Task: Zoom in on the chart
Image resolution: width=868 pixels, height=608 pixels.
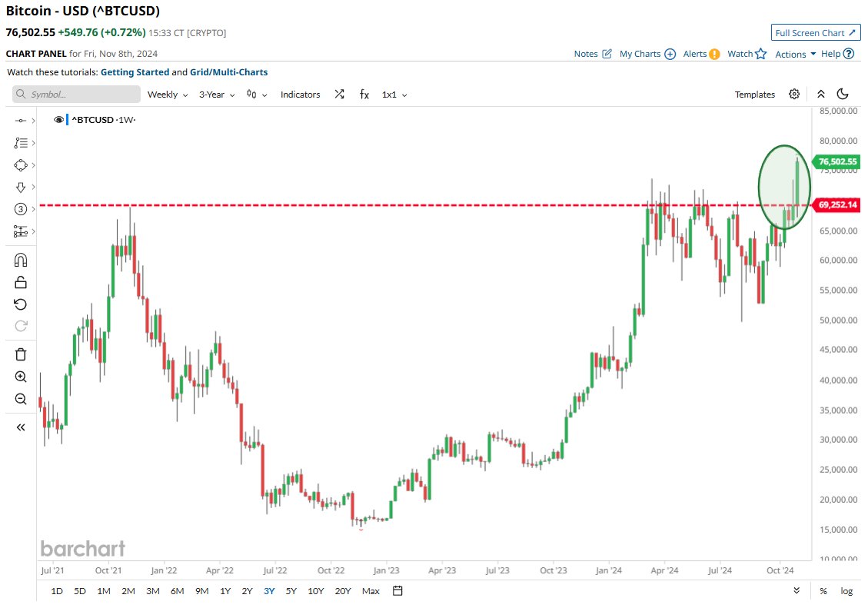Action: (21, 377)
